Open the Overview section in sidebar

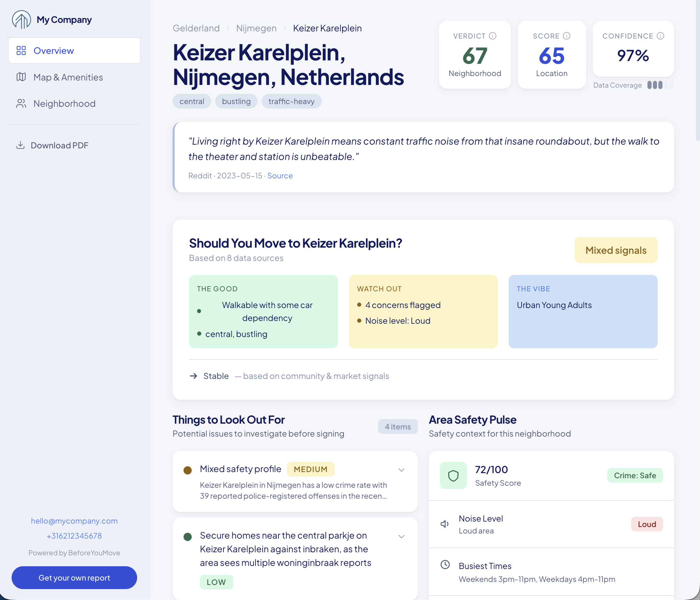(x=54, y=50)
